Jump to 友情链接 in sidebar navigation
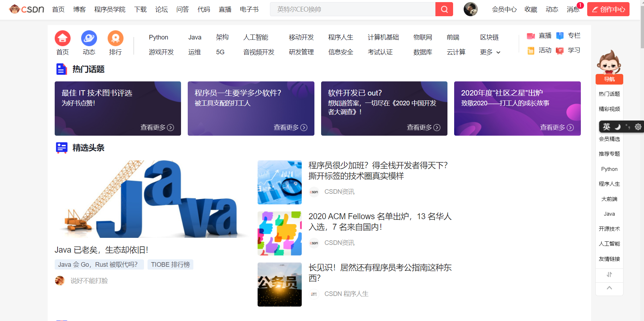 pyautogui.click(x=609, y=259)
